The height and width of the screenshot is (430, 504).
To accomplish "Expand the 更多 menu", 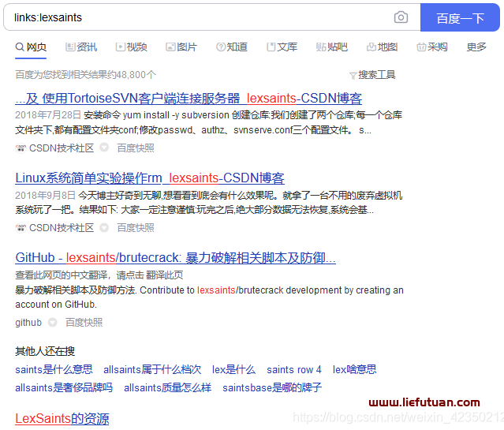I will click(476, 47).
